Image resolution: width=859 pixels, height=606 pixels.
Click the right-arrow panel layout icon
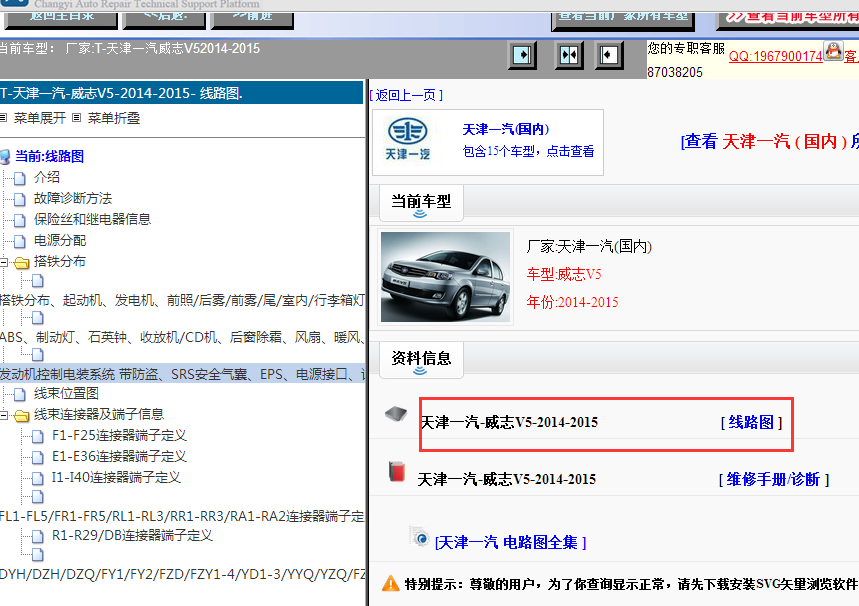[x=522, y=55]
